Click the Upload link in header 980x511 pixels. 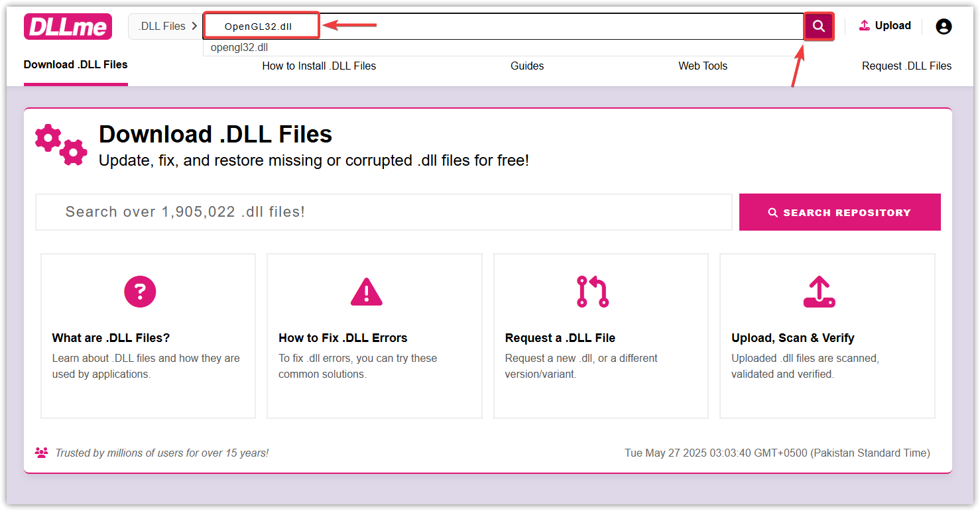[x=885, y=26]
